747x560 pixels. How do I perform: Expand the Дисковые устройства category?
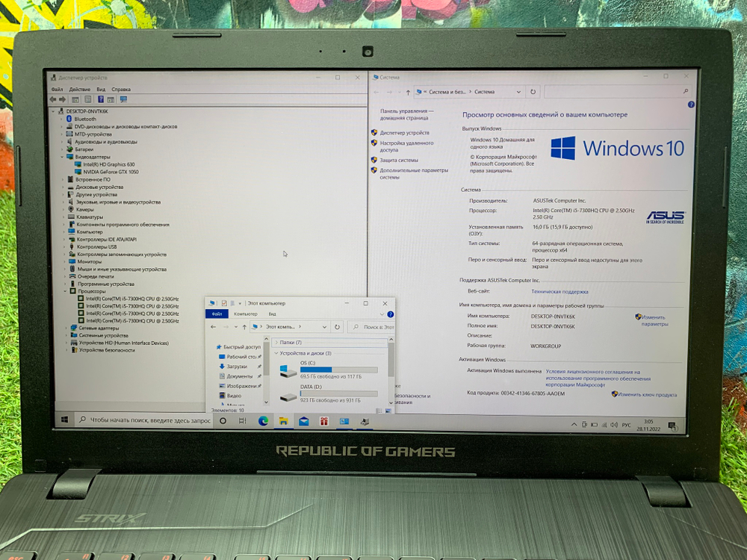(63, 187)
